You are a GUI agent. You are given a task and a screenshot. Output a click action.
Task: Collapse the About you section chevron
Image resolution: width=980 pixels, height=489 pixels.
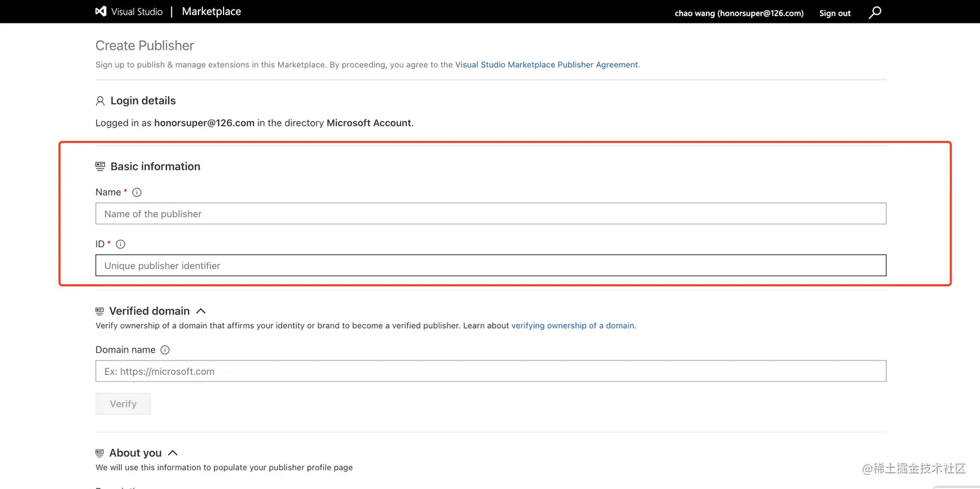[x=172, y=453]
